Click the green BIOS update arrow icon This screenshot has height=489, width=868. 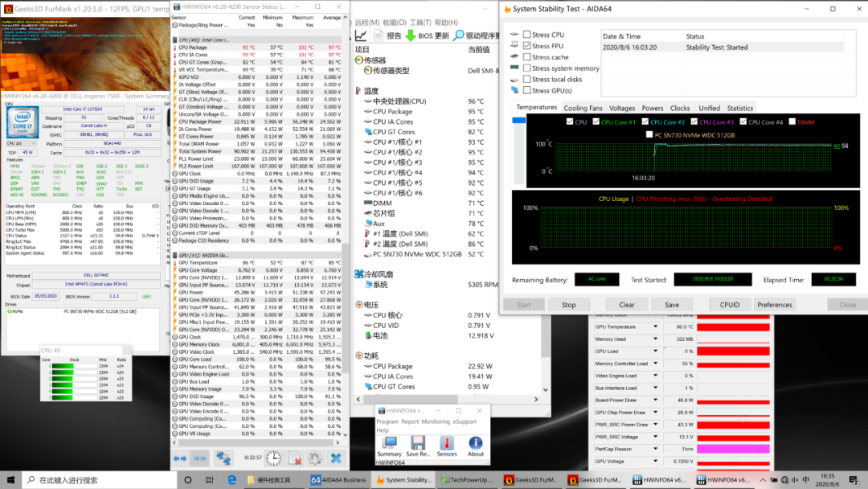click(x=411, y=35)
